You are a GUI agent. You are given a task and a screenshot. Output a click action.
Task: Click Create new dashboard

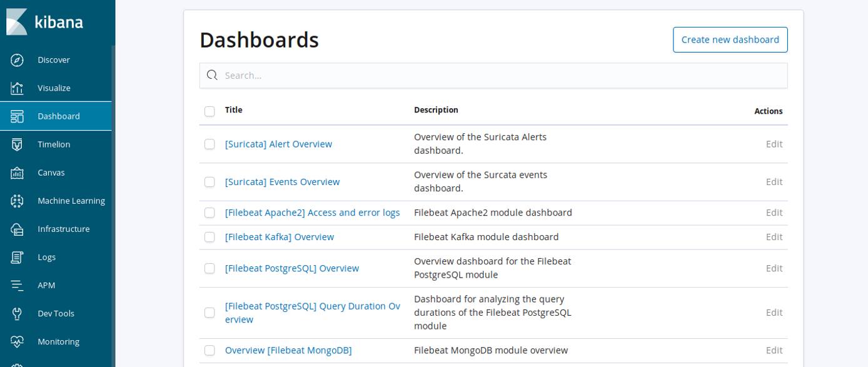click(x=730, y=39)
